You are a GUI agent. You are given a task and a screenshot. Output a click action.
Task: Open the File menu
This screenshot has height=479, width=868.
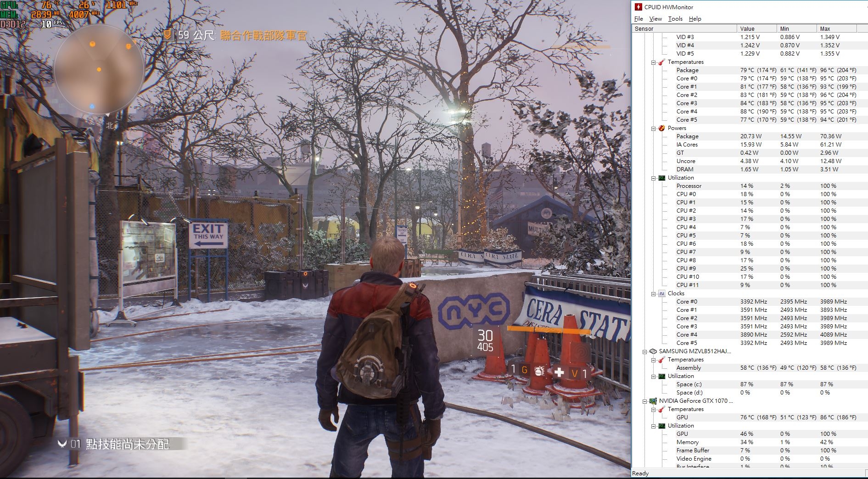point(638,19)
